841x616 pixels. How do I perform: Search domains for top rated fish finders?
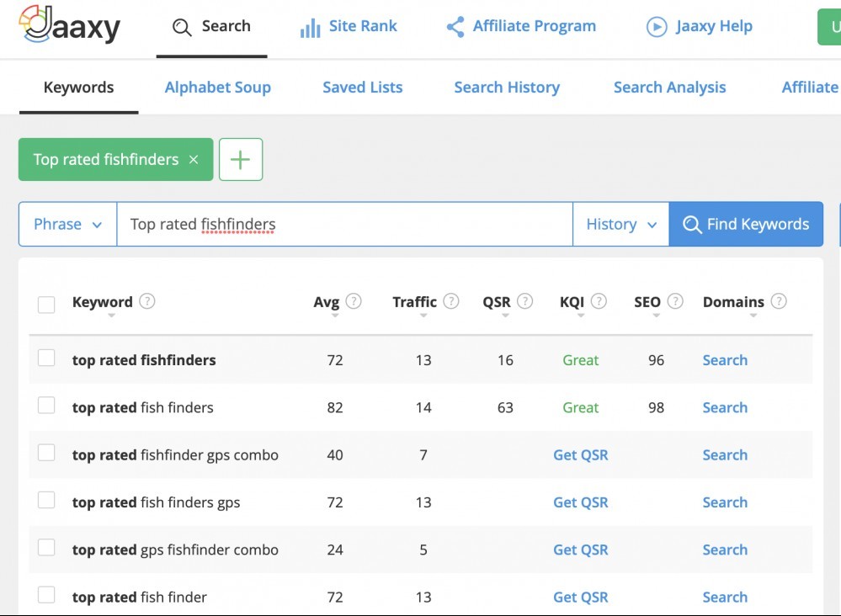point(725,407)
